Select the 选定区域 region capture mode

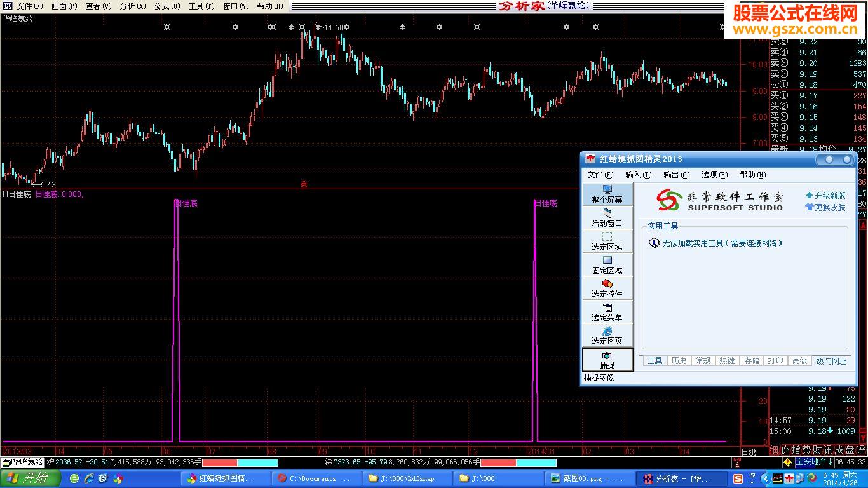coord(607,241)
